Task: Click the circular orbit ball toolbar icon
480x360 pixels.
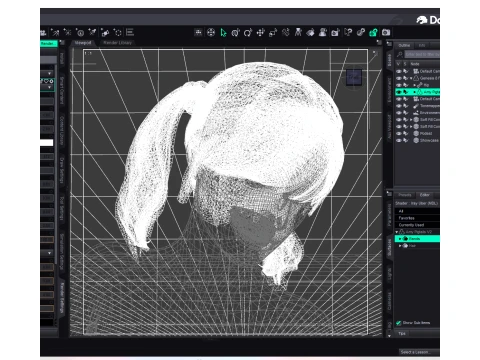Action: click(x=211, y=32)
